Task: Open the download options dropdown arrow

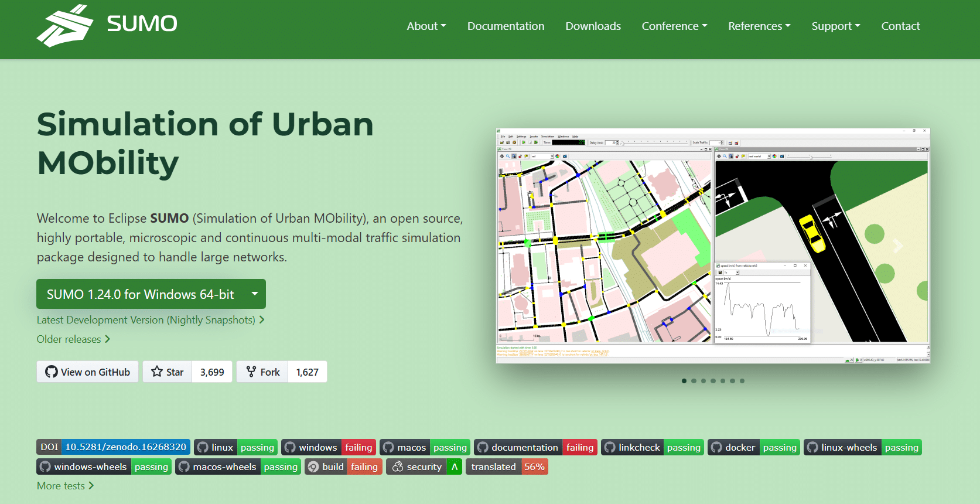Action: coord(255,294)
